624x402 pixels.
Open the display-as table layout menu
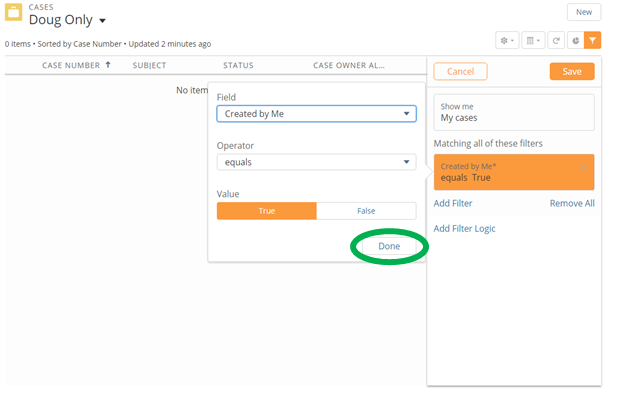pyautogui.click(x=533, y=40)
